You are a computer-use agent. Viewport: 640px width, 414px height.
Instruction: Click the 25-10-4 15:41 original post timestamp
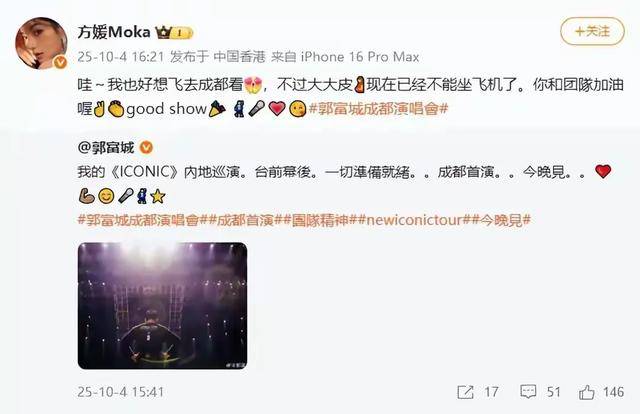pyautogui.click(x=120, y=392)
